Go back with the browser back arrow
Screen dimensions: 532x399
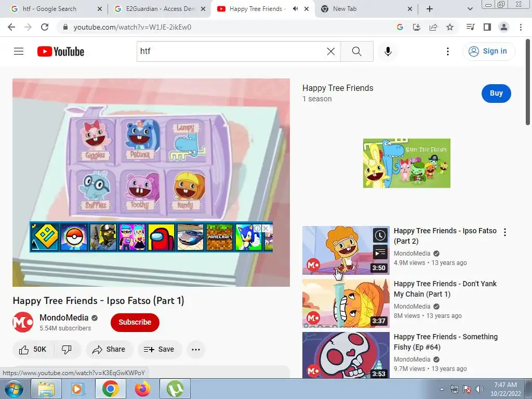click(x=11, y=27)
